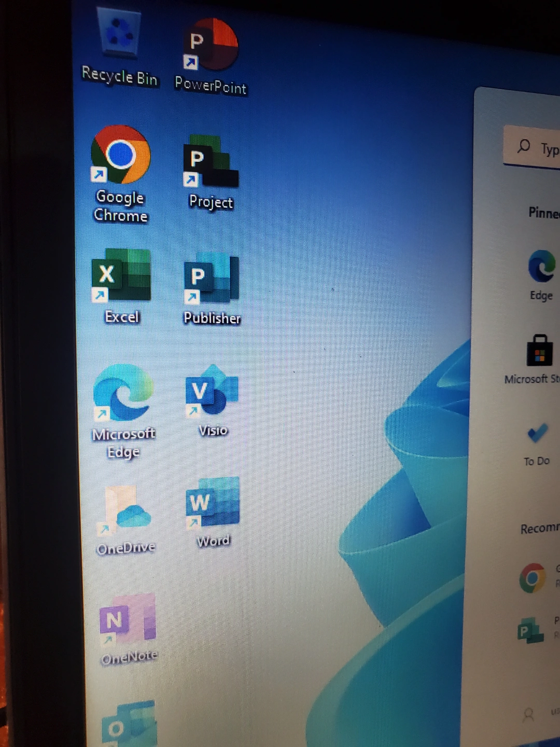The height and width of the screenshot is (747, 560).
Task: Select the OneNote desktop shortcut
Action: pyautogui.click(x=128, y=629)
